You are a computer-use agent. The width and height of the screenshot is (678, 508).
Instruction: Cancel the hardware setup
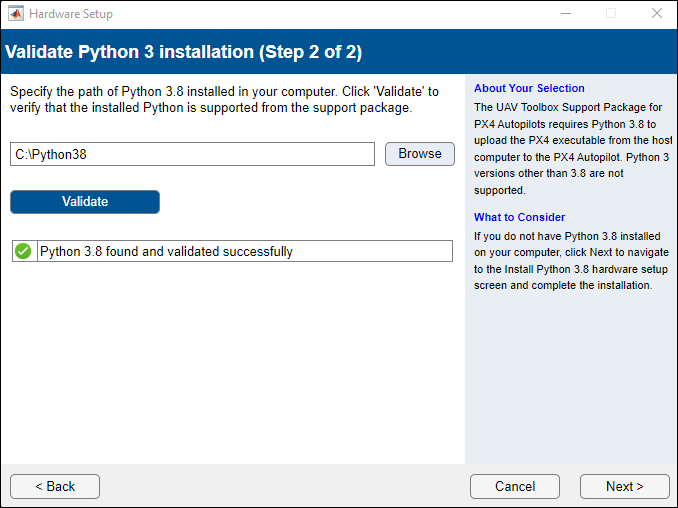(515, 486)
